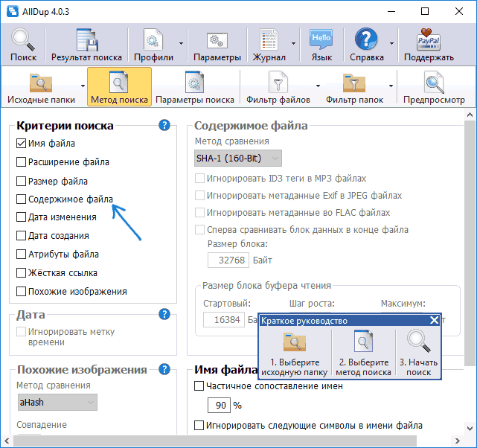Enable Игнорировать следующие символы в имени checkbox
Viewport: 477px width, 448px height.
pyautogui.click(x=199, y=425)
